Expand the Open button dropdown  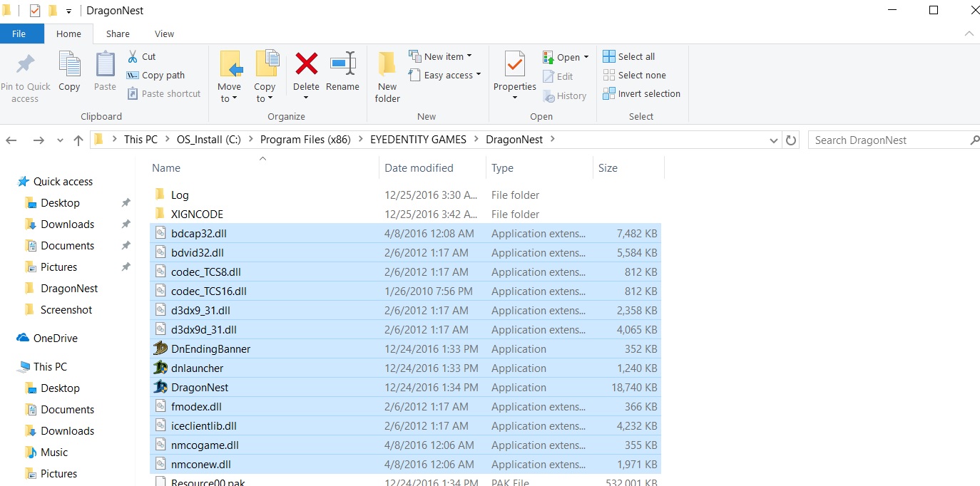586,57
